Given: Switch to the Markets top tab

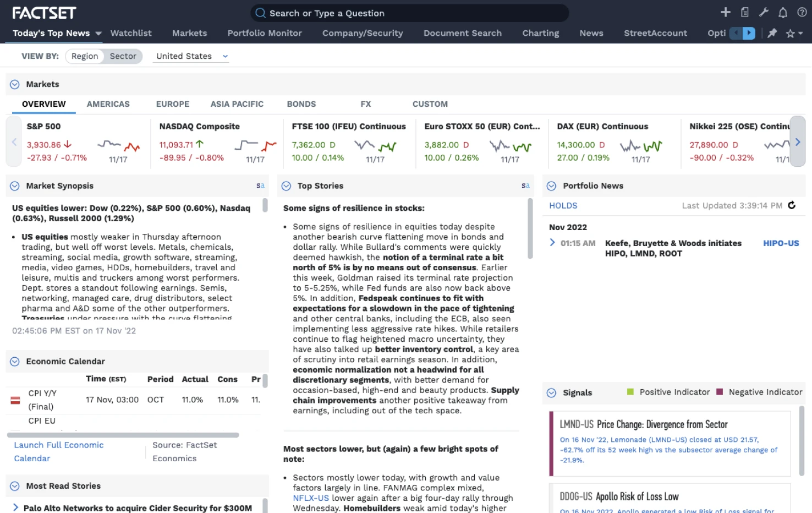Looking at the screenshot, I should [x=190, y=33].
